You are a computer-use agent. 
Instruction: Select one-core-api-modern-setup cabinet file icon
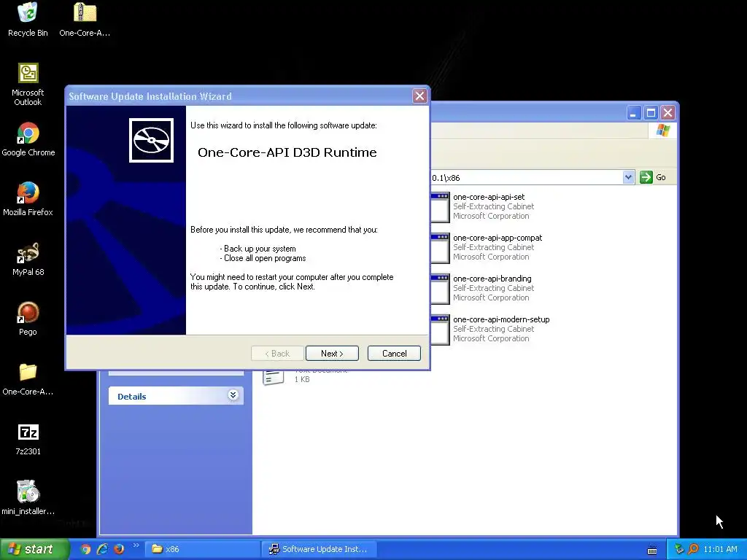(440, 330)
